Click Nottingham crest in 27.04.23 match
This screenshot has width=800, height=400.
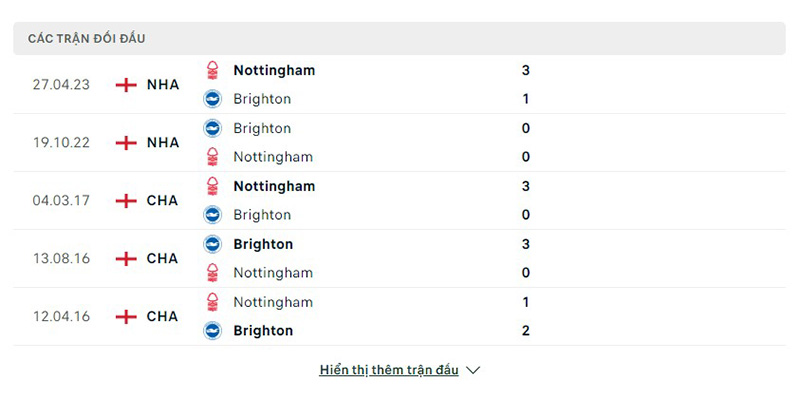[x=212, y=70]
